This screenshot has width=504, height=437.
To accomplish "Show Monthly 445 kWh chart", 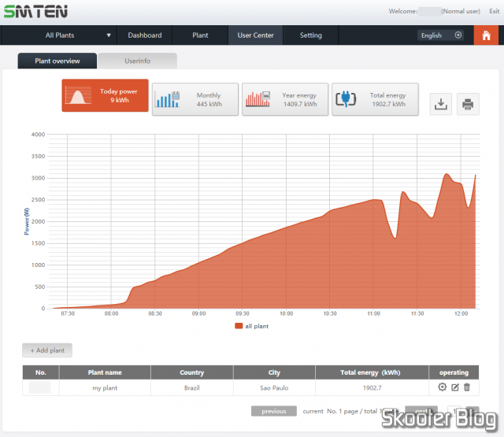I will (195, 99).
